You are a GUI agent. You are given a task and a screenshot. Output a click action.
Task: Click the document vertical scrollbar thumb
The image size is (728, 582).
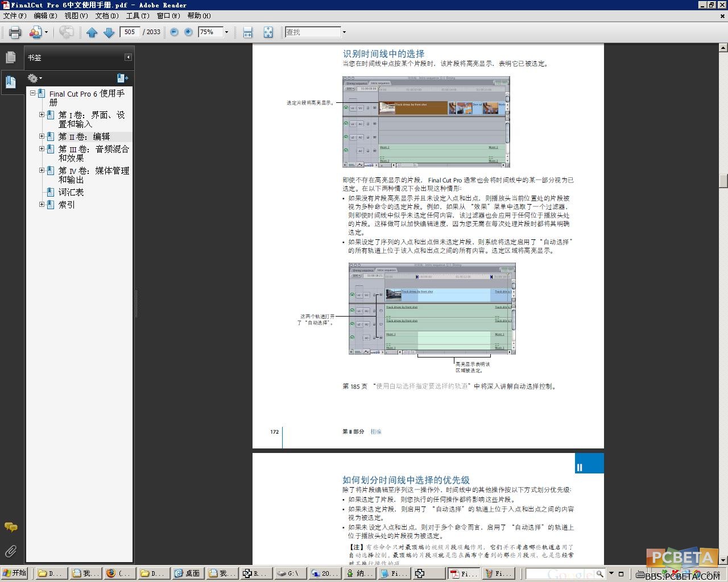(x=723, y=181)
